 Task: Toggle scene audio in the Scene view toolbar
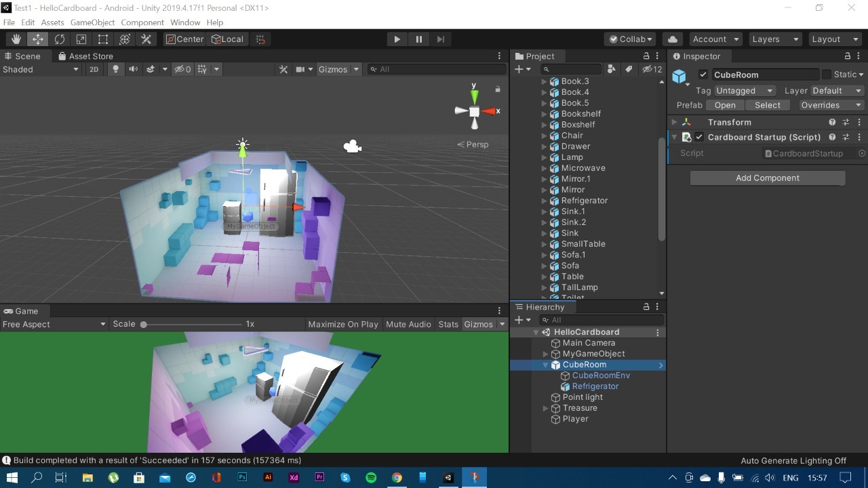click(133, 69)
